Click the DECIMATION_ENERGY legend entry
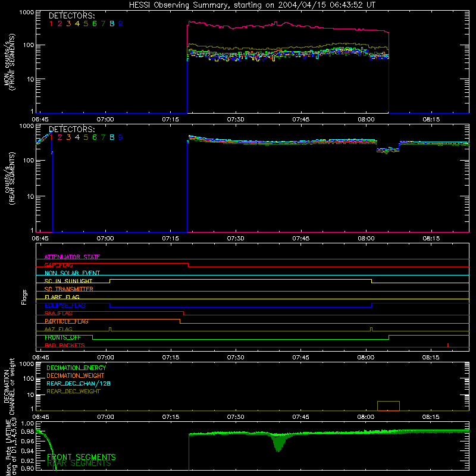This screenshot has width=476, height=476. tap(76, 368)
